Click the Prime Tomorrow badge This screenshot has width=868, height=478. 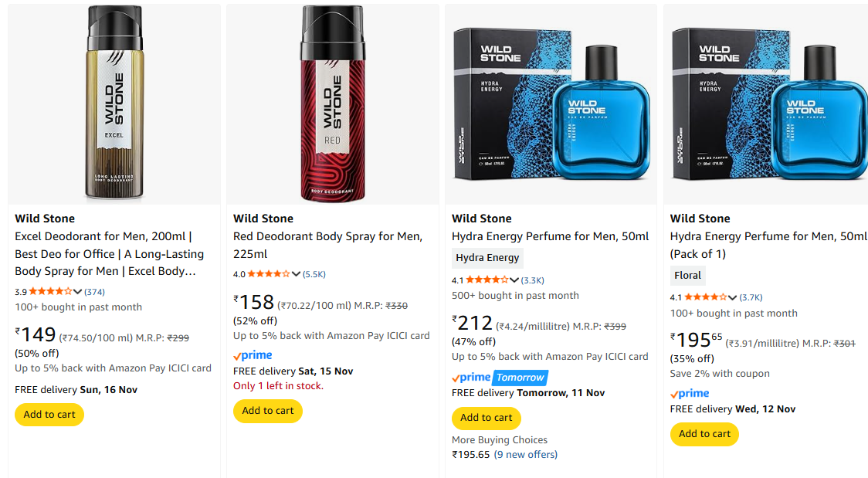click(x=499, y=378)
